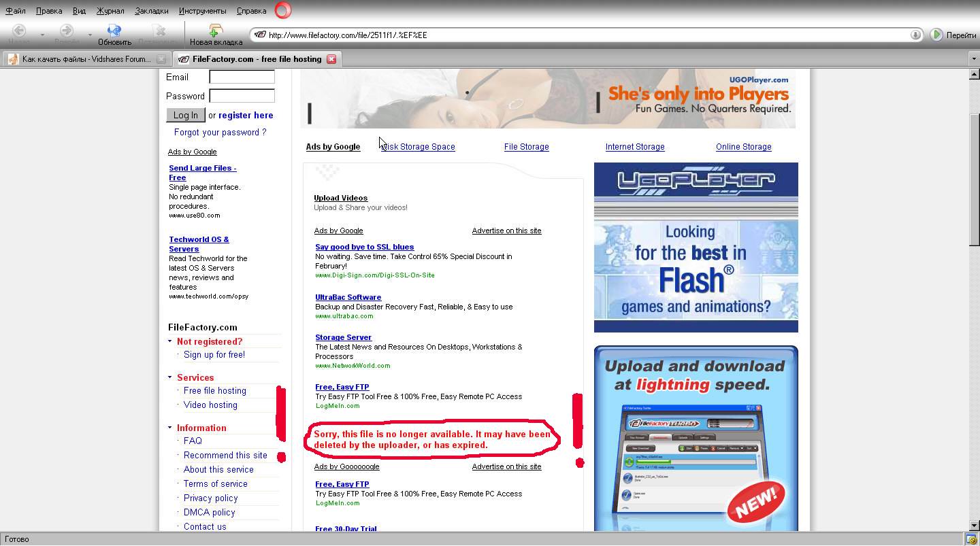Viewport: 980px width, 546px height.
Task: Click the Forward arrow navigation button
Action: point(67,31)
